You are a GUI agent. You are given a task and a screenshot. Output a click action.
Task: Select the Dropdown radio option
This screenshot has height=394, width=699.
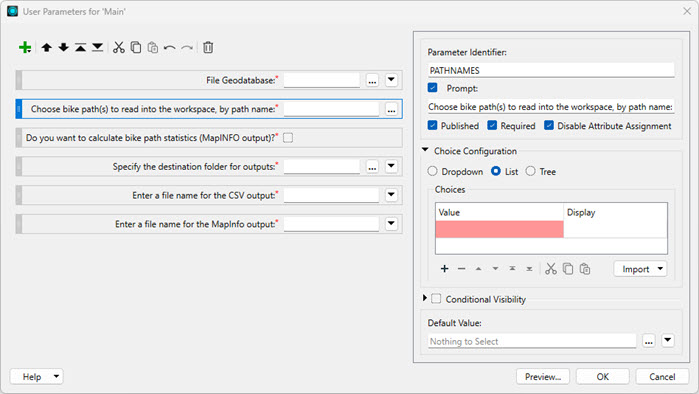point(432,171)
